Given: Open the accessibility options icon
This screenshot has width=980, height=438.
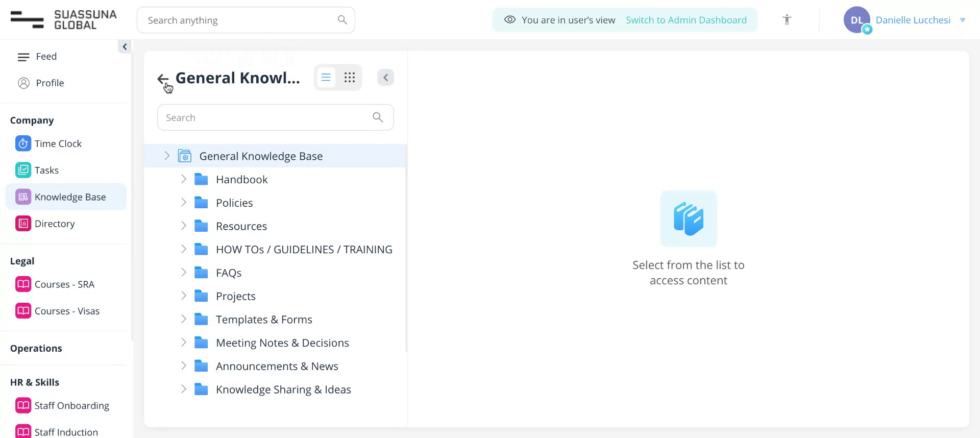Looking at the screenshot, I should (x=787, y=20).
